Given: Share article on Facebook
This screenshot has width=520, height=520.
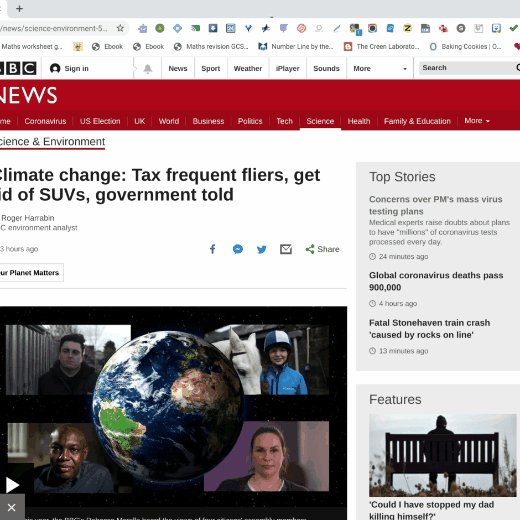Looking at the screenshot, I should 213,249.
